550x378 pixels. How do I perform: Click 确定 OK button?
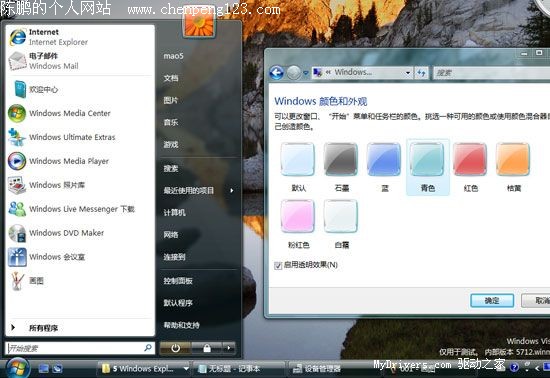click(492, 301)
